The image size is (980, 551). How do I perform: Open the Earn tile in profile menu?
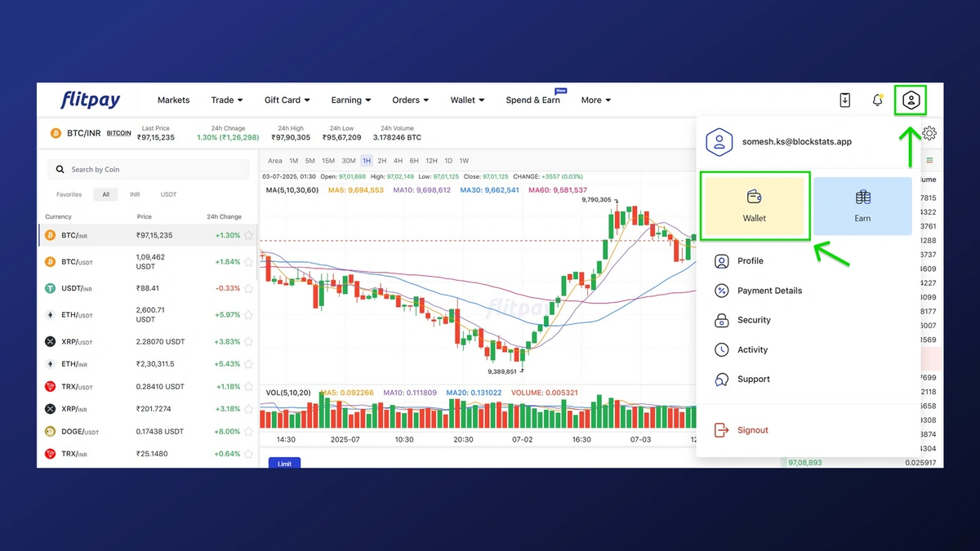click(862, 206)
